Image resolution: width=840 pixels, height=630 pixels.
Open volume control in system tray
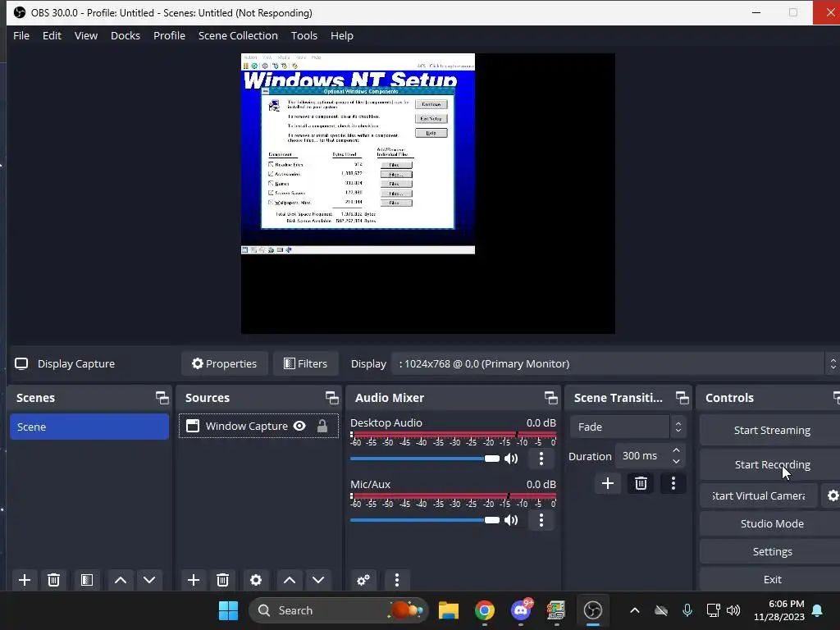(x=733, y=610)
